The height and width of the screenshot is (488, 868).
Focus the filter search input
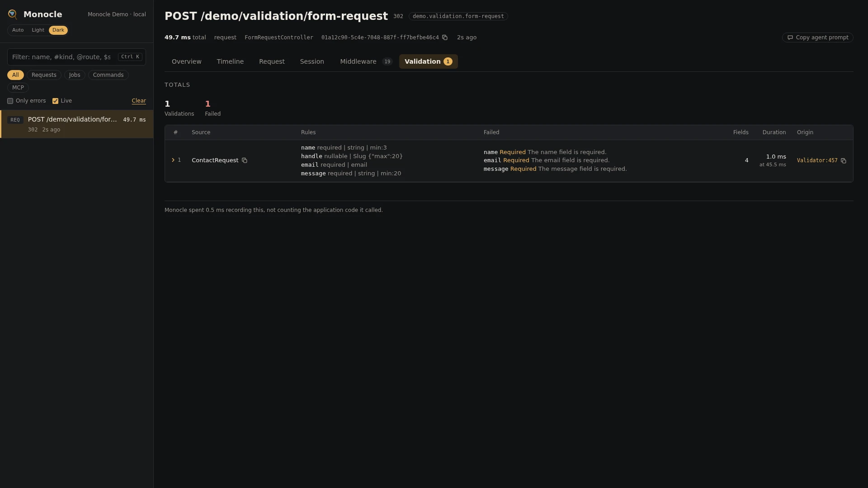tap(76, 57)
